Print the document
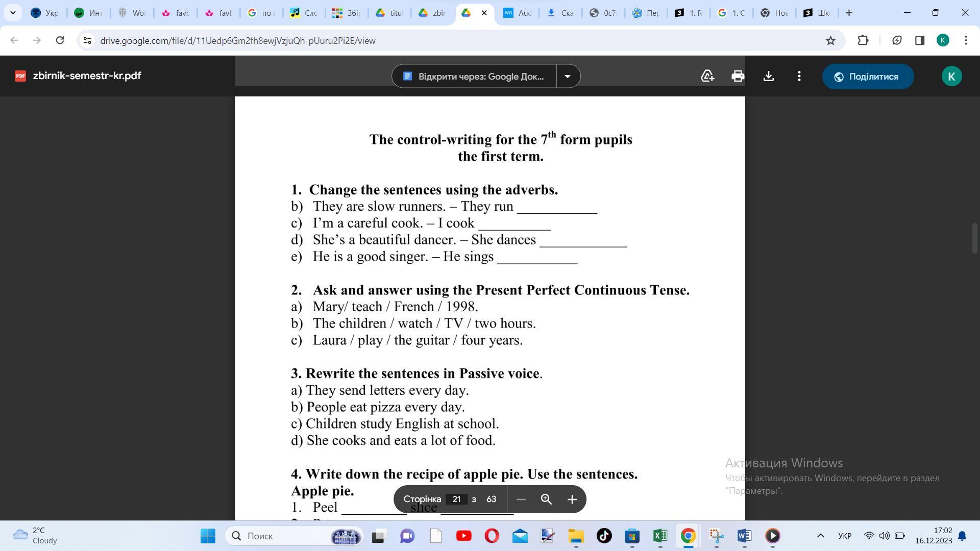Screen dimensions: 980x551 pyautogui.click(x=738, y=77)
